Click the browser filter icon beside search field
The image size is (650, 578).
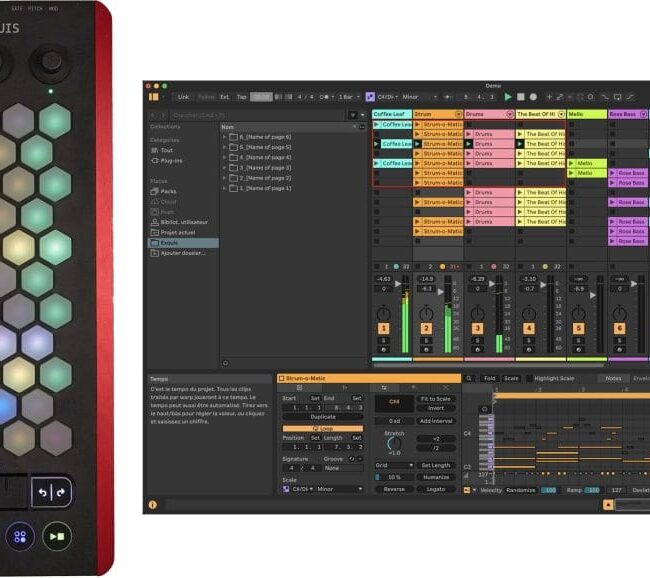[x=353, y=115]
